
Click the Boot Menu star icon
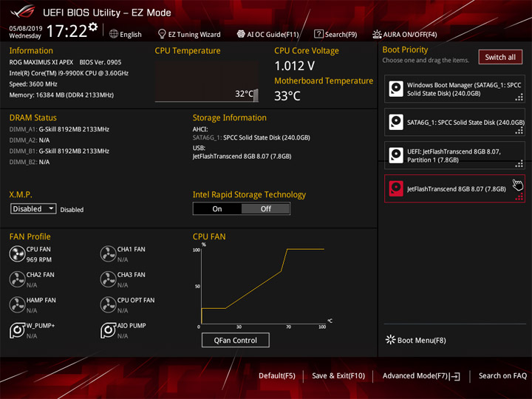[391, 340]
